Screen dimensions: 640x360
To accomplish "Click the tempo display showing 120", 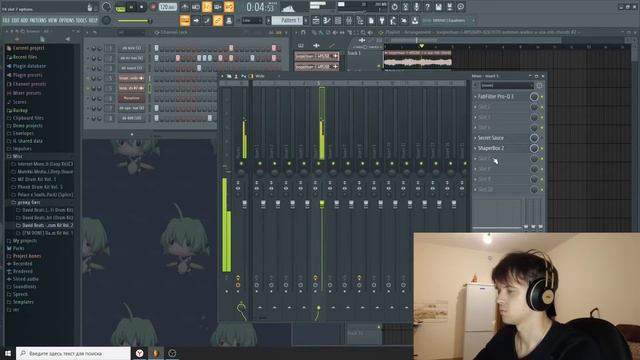I will 167,7.
